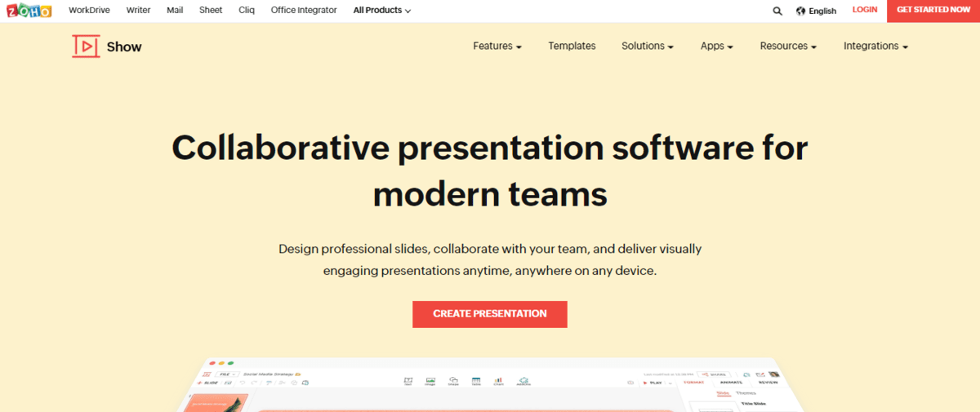980x412 pixels.
Task: Click the Add-Ons icon in preview toolbar
Action: [523, 381]
